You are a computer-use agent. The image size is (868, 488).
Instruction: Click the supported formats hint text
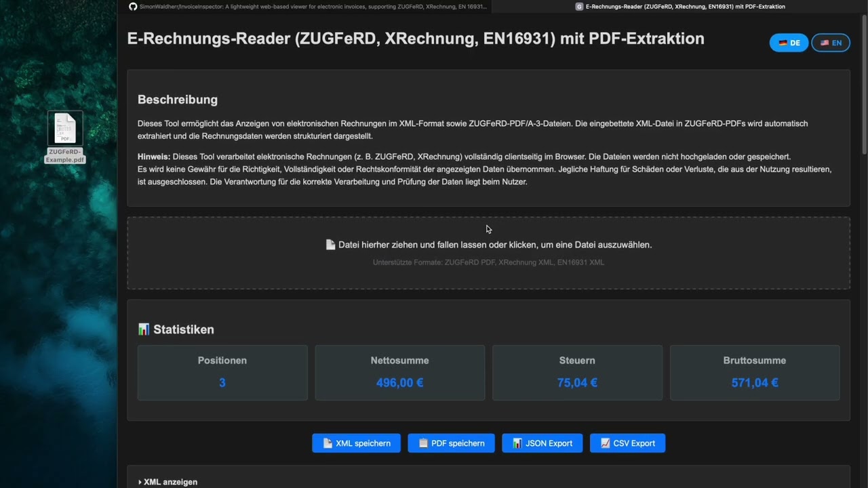(488, 262)
